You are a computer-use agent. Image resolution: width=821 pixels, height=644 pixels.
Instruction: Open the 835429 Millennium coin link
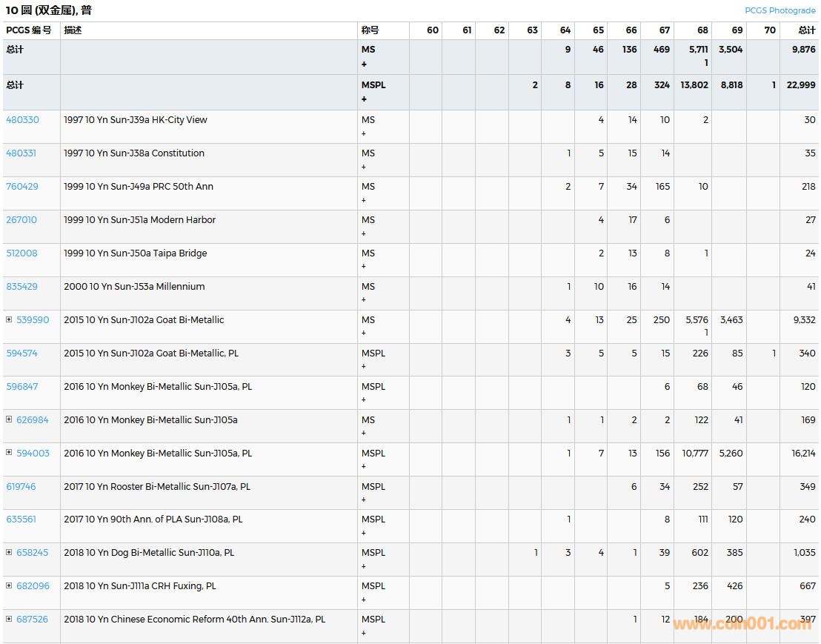click(22, 287)
